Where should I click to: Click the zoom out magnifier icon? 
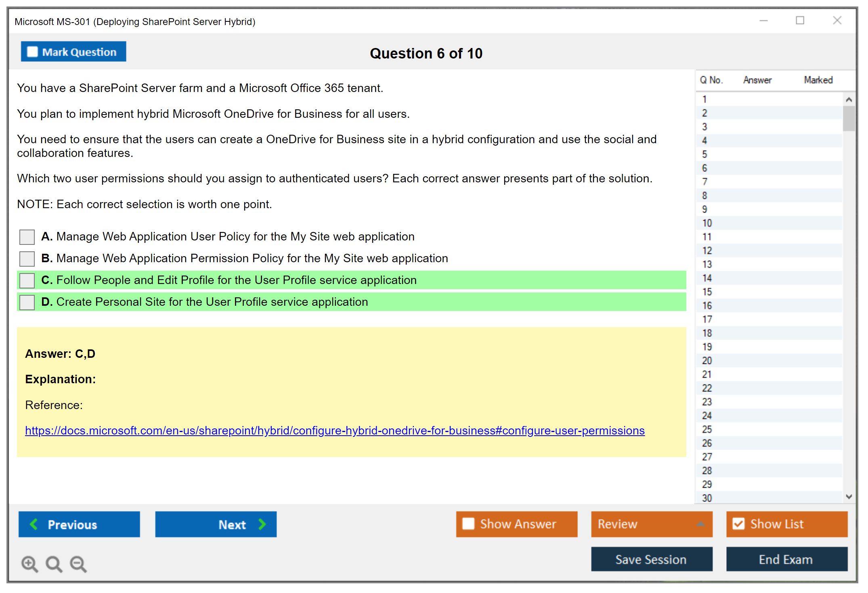78,564
